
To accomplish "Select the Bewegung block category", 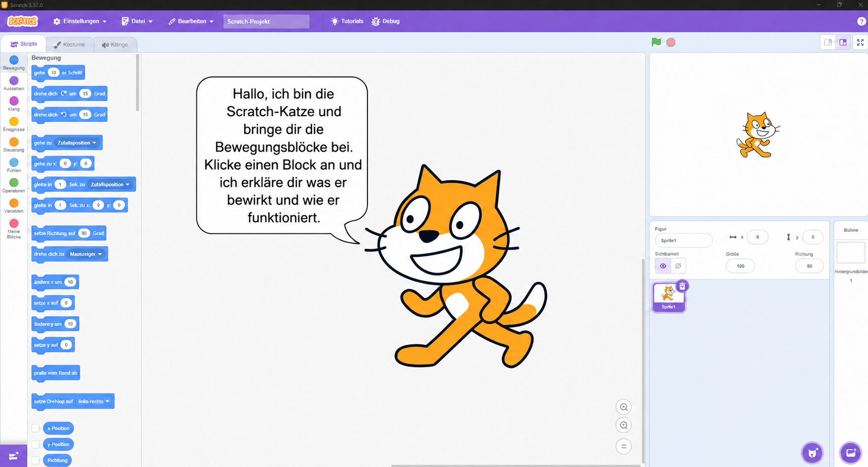I will click(14, 63).
